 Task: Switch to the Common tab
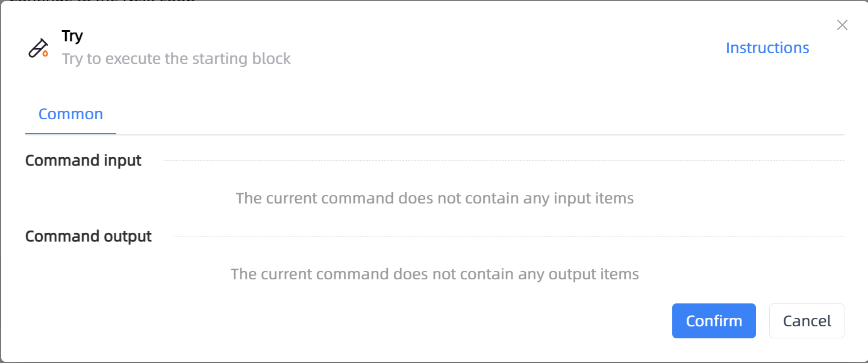point(70,114)
